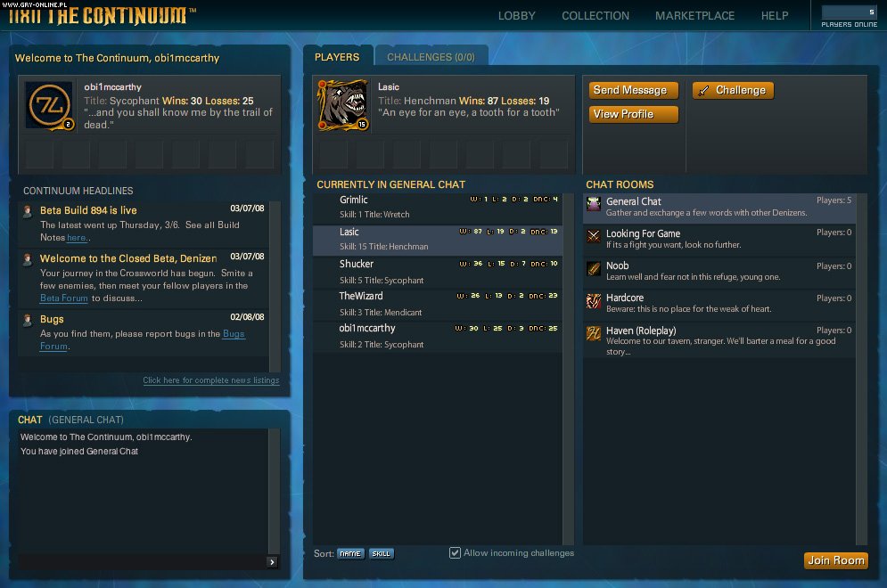Image resolution: width=887 pixels, height=588 pixels.
Task: Sort the player list by Skill
Action: click(382, 552)
